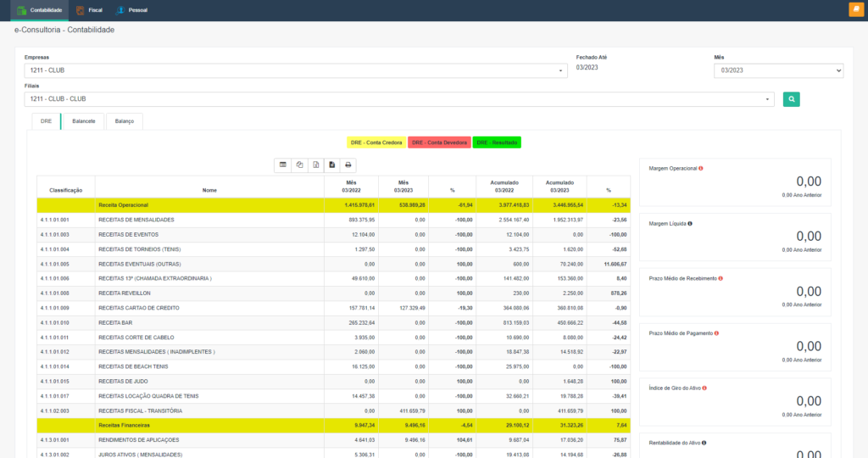Select the RECEITAS FISCAL - TRANSITÓRIA row
Screen dimensions: 868x458
point(333,411)
